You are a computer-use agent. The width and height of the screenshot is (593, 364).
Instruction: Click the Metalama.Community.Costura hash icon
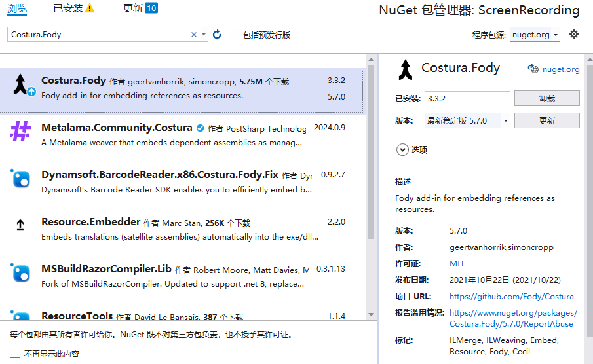pos(20,131)
